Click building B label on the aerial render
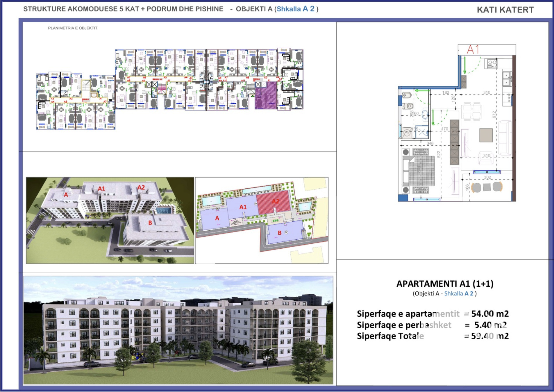The width and height of the screenshot is (554, 392). [150, 223]
